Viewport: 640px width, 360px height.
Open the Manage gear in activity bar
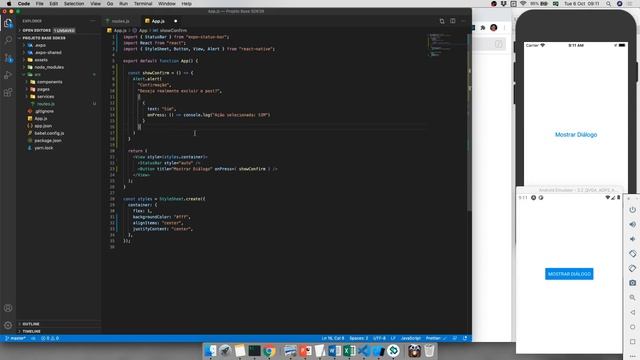(8, 325)
